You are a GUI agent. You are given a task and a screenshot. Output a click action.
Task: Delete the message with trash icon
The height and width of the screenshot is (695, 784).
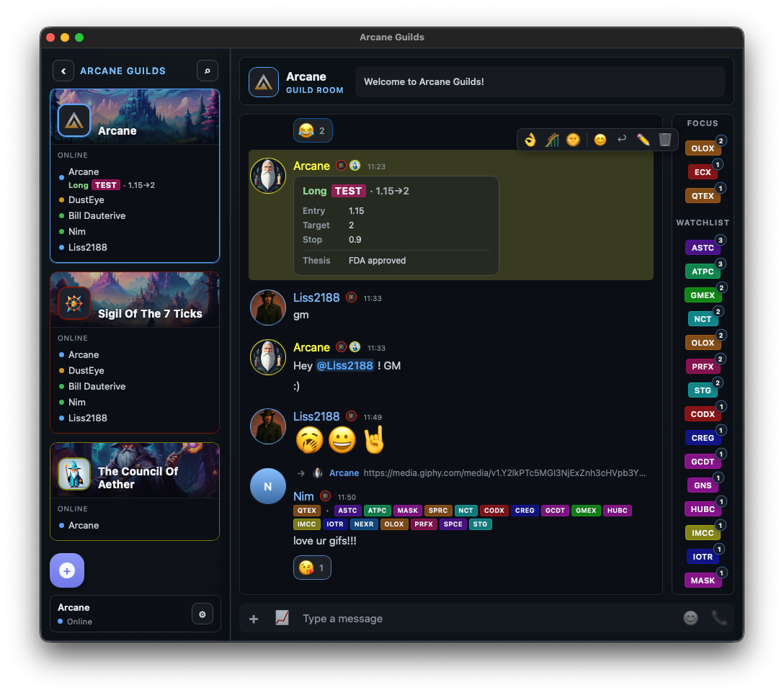pos(664,140)
